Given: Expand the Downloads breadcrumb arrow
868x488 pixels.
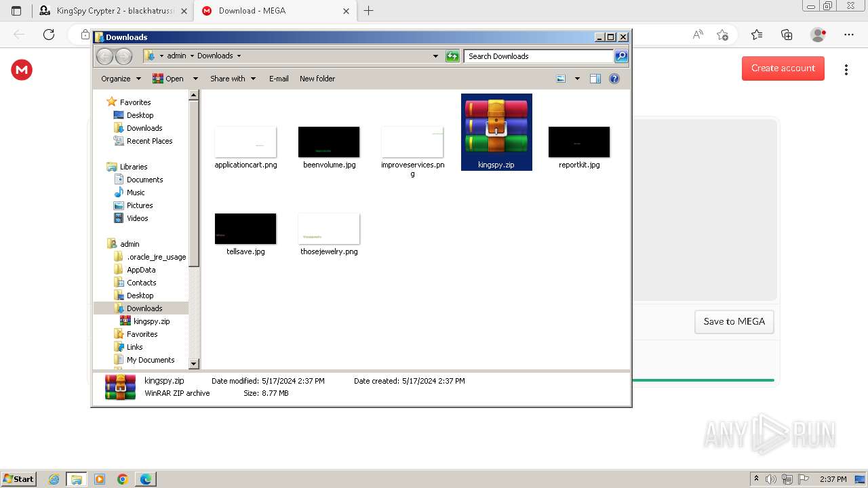Looking at the screenshot, I should point(239,56).
